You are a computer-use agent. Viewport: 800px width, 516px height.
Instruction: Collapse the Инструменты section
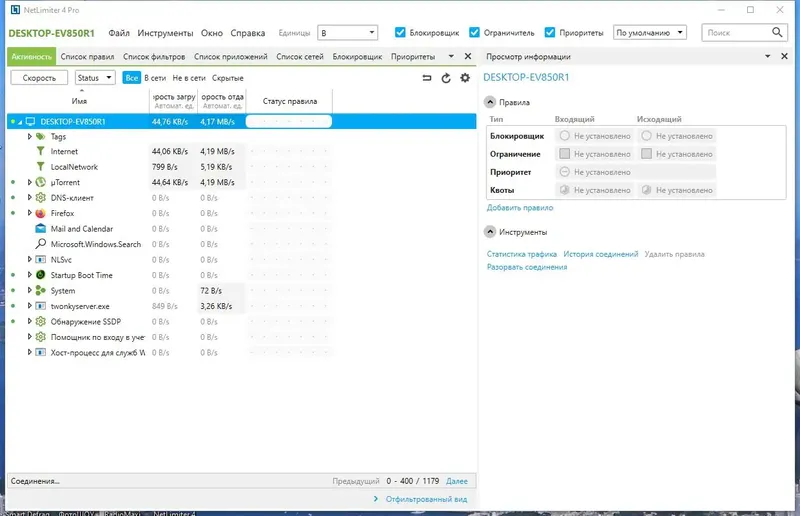pyautogui.click(x=490, y=232)
